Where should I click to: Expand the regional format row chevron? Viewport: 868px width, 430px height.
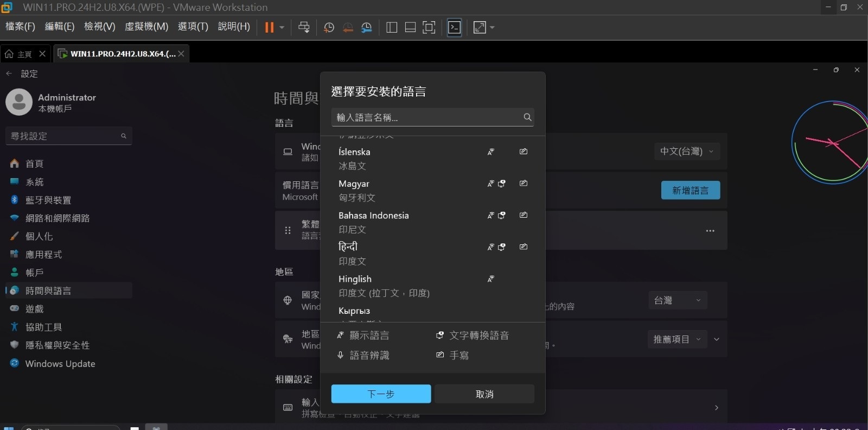pos(717,339)
